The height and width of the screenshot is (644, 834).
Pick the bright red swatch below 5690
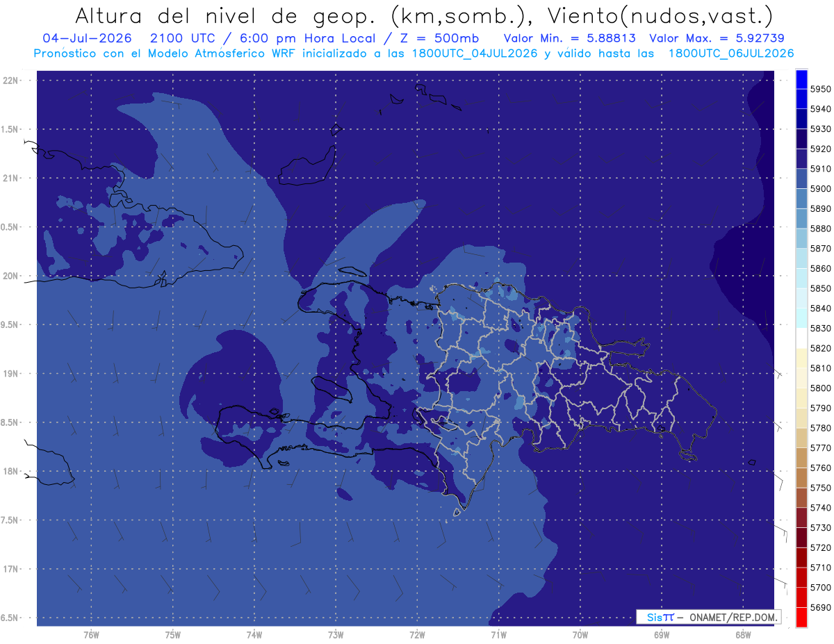pyautogui.click(x=801, y=617)
